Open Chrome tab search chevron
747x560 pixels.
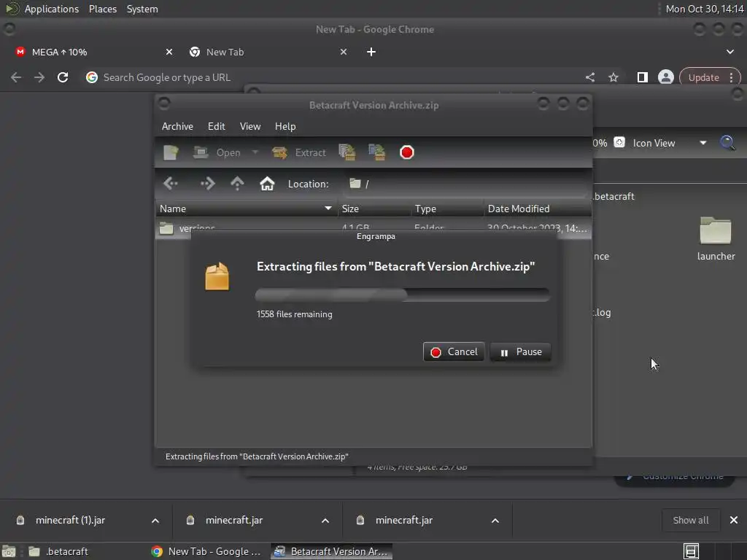click(x=729, y=52)
